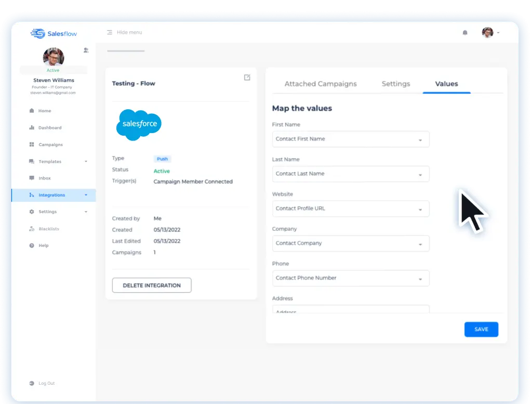Viewport: 532px width, 404px height.
Task: Click the Push type badge
Action: [162, 159]
